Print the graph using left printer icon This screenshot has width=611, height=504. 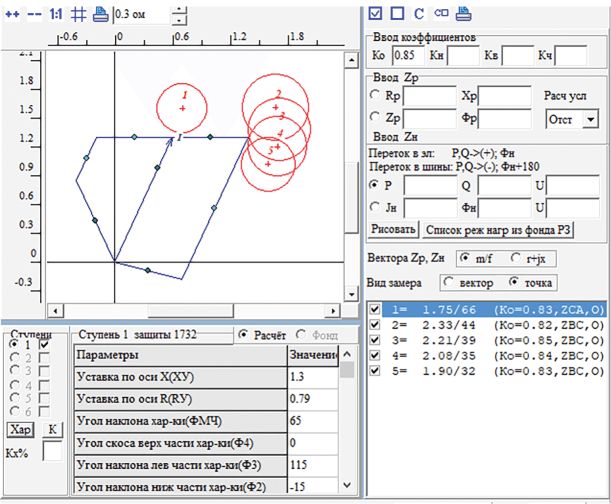(x=100, y=15)
